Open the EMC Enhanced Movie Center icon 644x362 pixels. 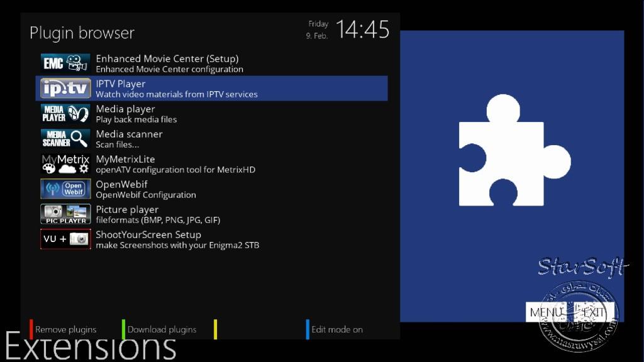point(65,63)
